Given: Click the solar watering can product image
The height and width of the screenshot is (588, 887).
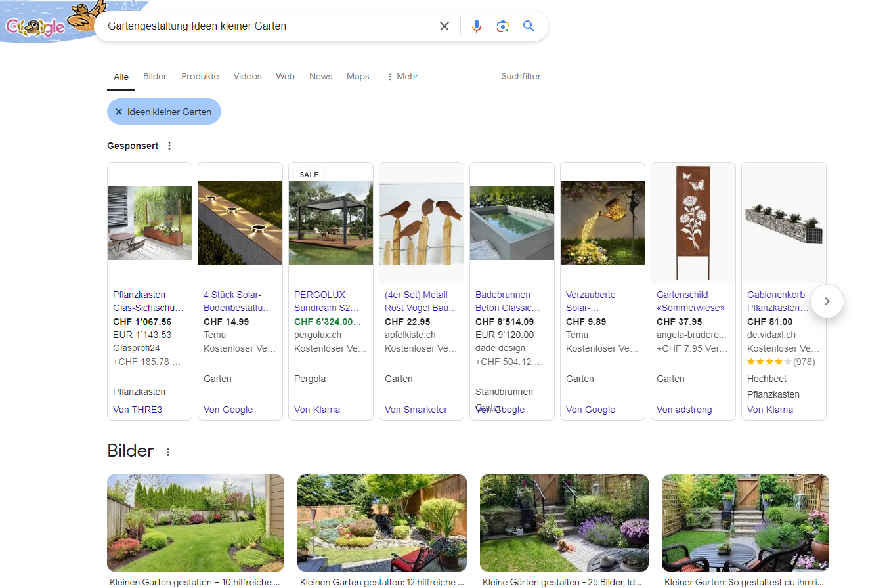Looking at the screenshot, I should click(603, 223).
